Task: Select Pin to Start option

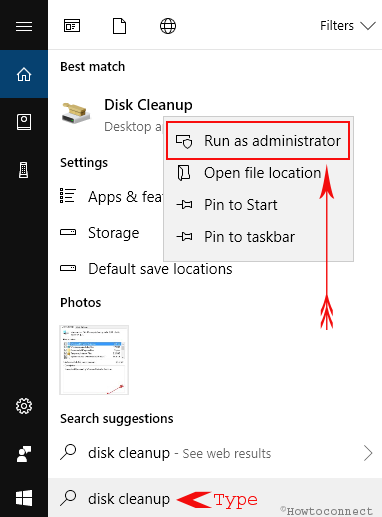Action: pyautogui.click(x=258, y=205)
